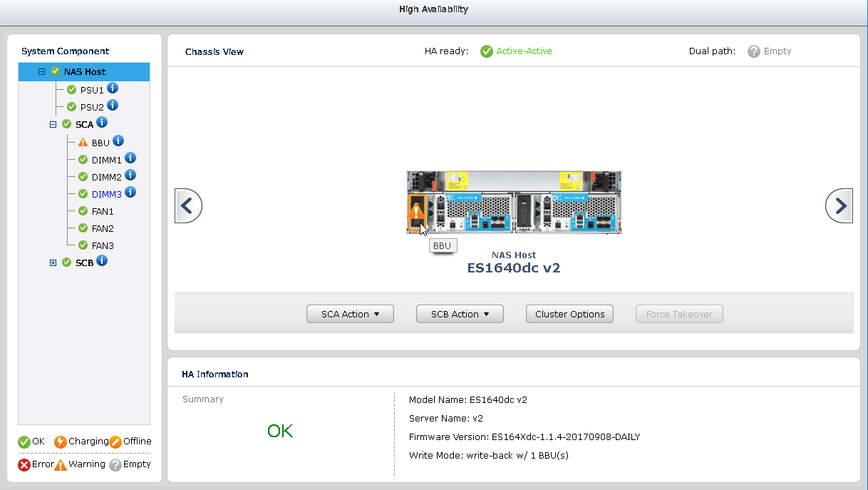Click the info icon beside DIMM2

point(130,175)
